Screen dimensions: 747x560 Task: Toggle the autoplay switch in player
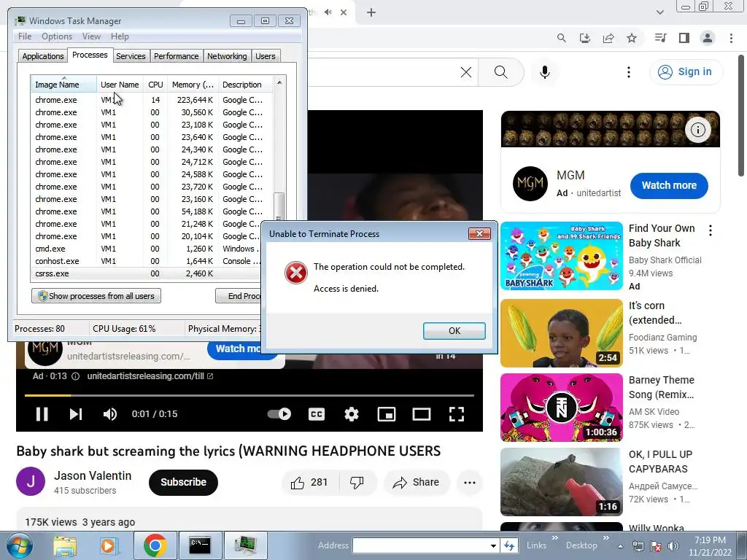tap(279, 414)
